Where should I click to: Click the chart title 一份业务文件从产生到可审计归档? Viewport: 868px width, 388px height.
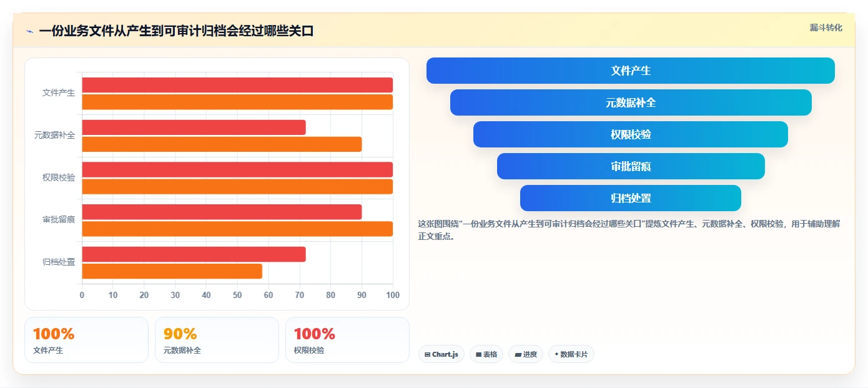(x=176, y=31)
